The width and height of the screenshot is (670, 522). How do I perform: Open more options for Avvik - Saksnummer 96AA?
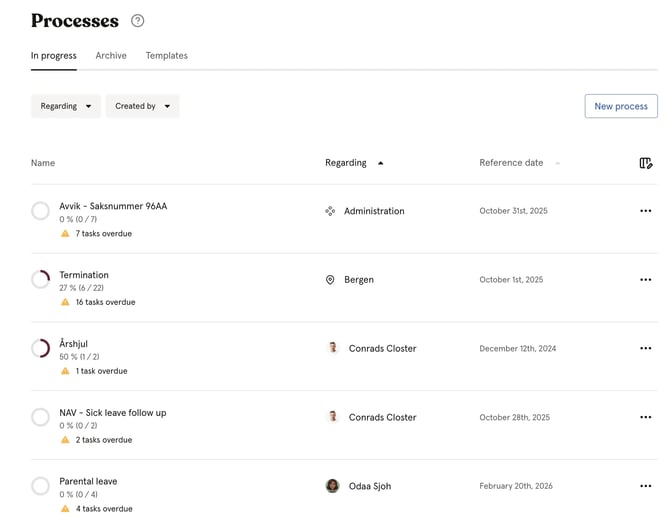pos(646,211)
